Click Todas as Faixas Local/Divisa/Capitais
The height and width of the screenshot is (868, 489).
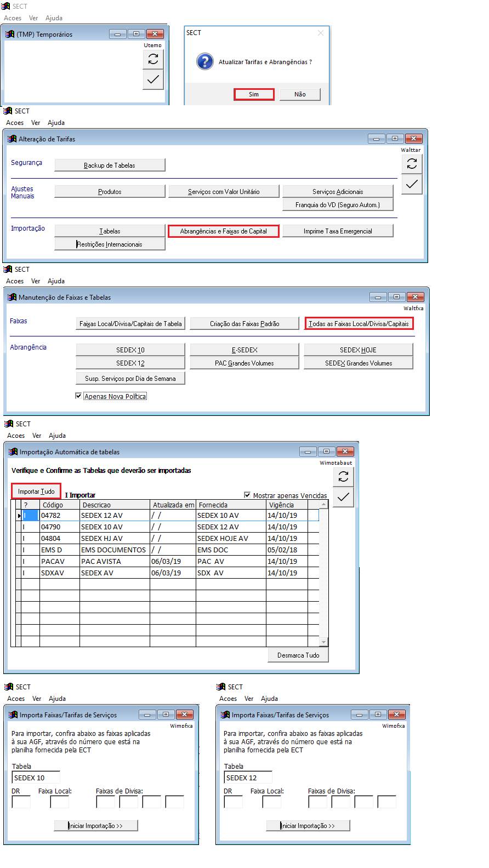[x=359, y=323]
